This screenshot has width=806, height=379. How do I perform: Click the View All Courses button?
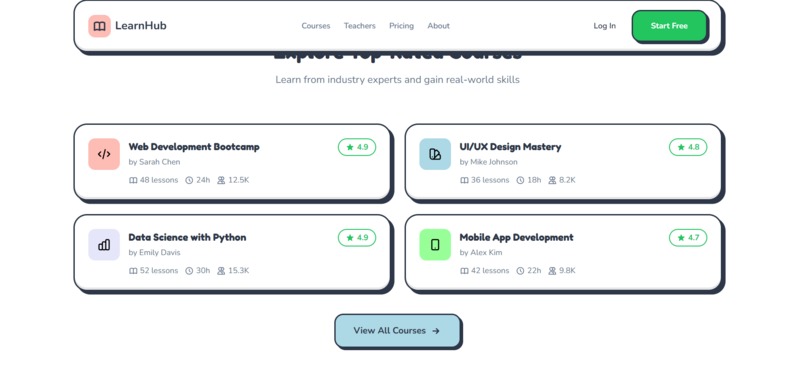(397, 331)
